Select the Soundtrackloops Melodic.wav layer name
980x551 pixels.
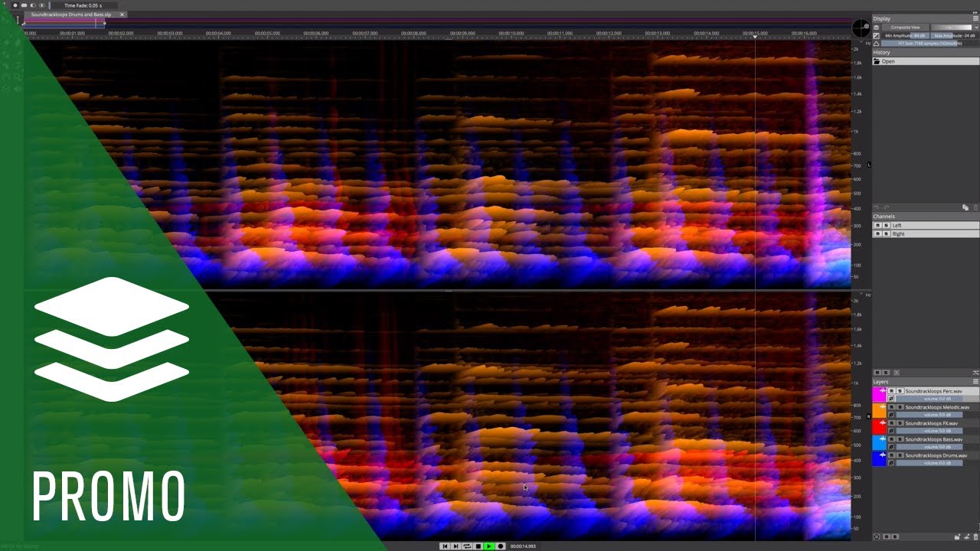[937, 407]
